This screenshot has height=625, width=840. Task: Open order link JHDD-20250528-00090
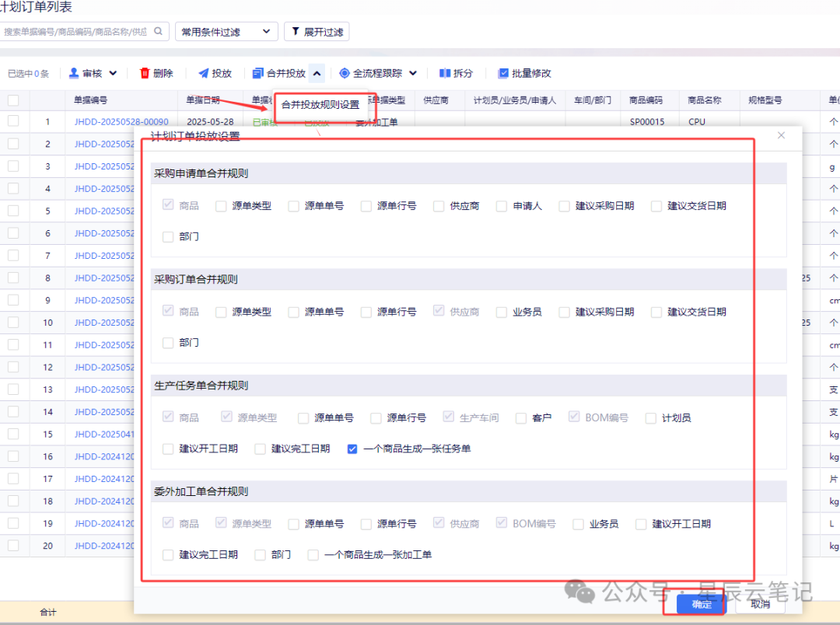coord(121,121)
